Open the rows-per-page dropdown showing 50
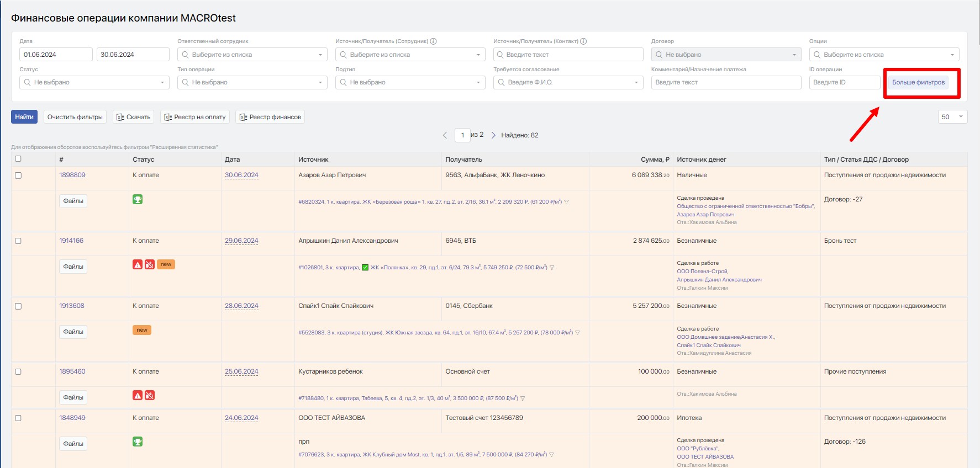 coord(952,117)
